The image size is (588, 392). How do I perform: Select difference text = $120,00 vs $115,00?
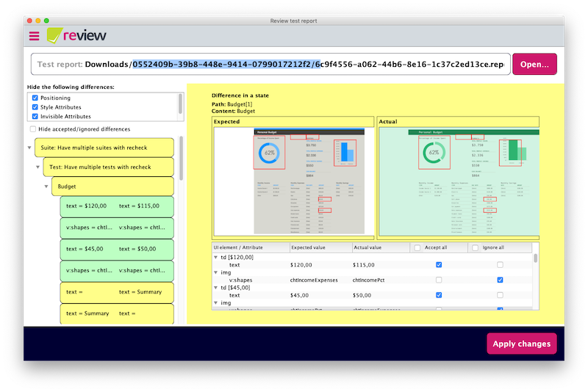point(117,206)
